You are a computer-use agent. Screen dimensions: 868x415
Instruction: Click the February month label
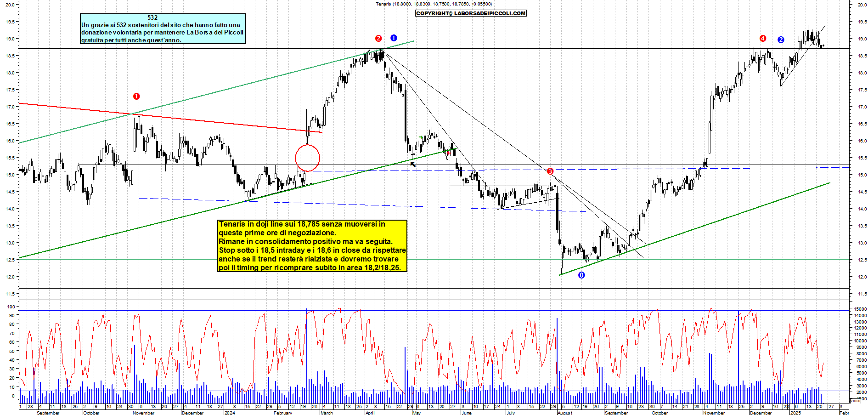(x=282, y=413)
